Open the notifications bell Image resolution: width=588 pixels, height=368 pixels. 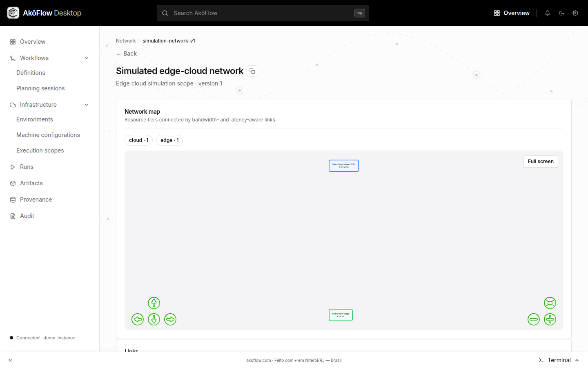tap(548, 13)
